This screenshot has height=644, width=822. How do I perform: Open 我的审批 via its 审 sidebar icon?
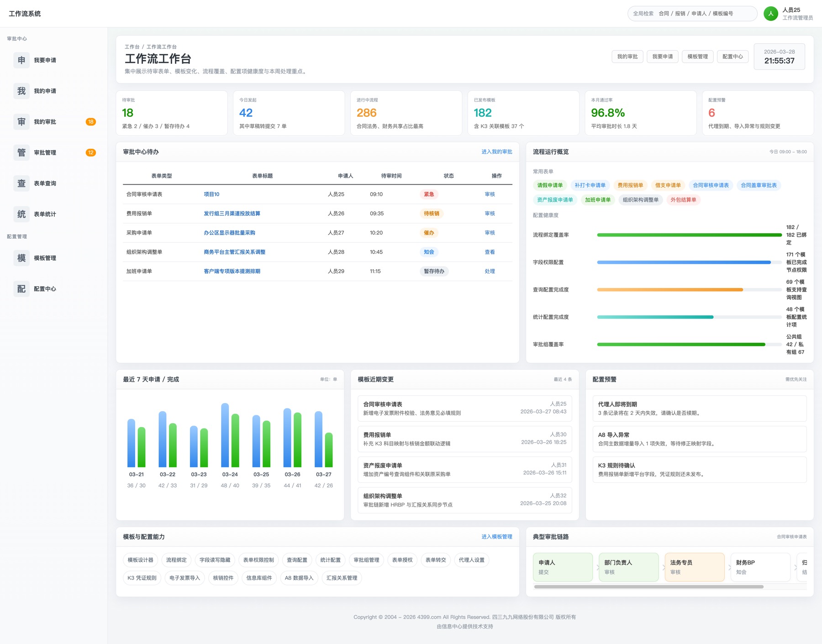click(21, 122)
